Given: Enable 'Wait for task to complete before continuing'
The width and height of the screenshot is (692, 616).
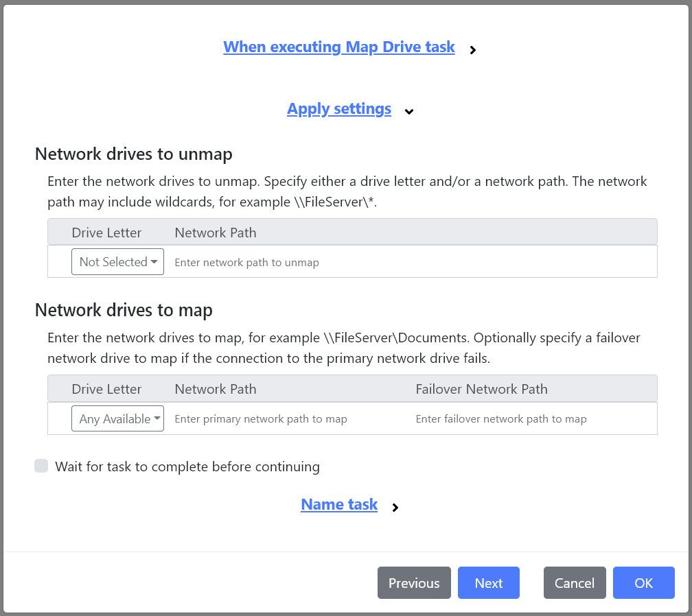Looking at the screenshot, I should [41, 466].
